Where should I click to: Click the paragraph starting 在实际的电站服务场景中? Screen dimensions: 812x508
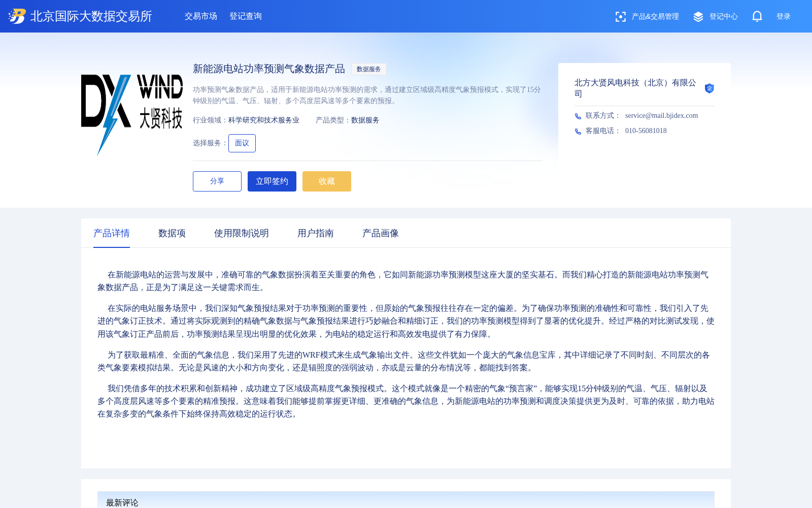[x=406, y=321]
